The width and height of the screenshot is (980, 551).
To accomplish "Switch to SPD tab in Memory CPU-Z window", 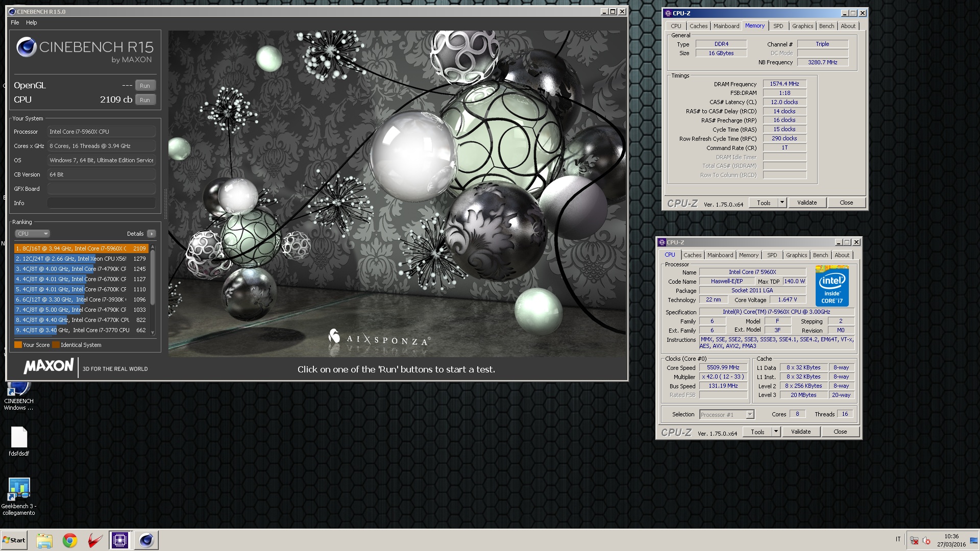I will point(778,26).
